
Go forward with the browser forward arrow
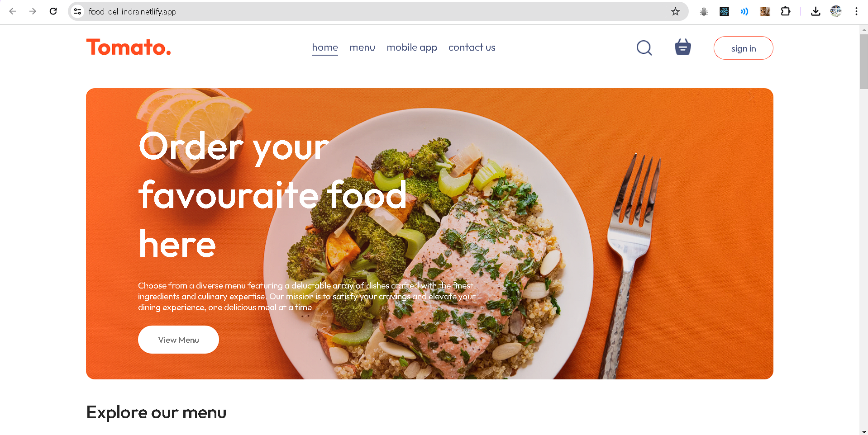pyautogui.click(x=33, y=11)
